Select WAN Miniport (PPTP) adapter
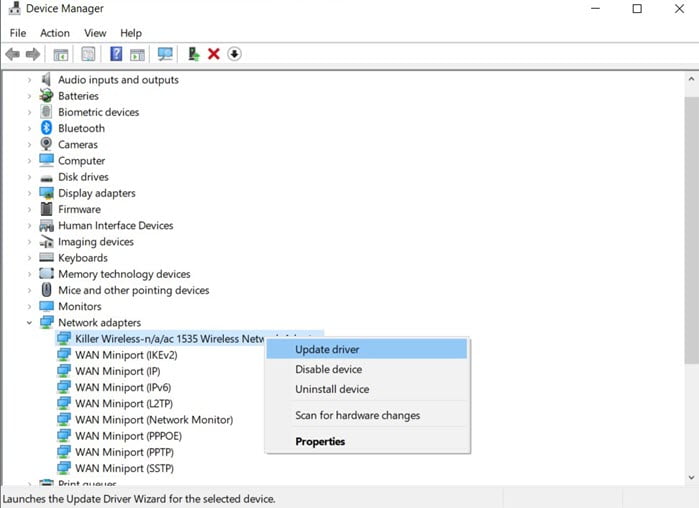This screenshot has height=508, width=699. pyautogui.click(x=124, y=452)
